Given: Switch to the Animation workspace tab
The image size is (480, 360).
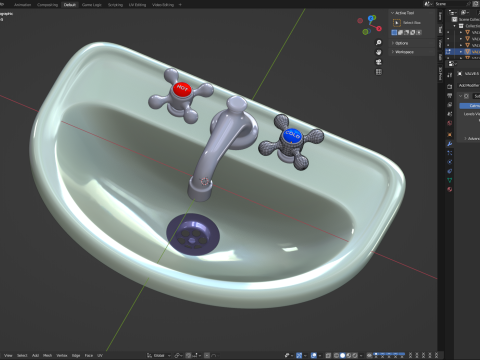Looking at the screenshot, I should (22, 5).
